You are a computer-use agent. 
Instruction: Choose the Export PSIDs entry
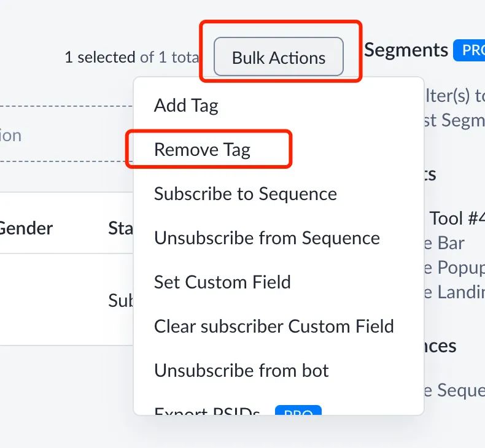click(207, 411)
